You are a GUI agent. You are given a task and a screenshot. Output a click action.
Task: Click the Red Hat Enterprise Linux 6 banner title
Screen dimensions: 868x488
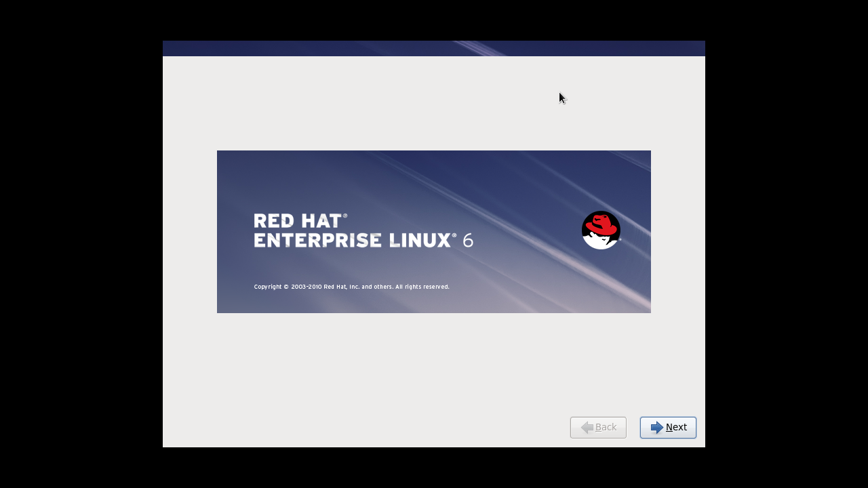(x=363, y=230)
